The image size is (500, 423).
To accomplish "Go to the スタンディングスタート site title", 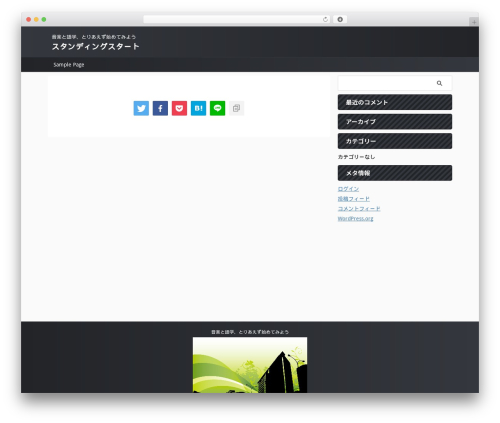I will click(x=95, y=47).
